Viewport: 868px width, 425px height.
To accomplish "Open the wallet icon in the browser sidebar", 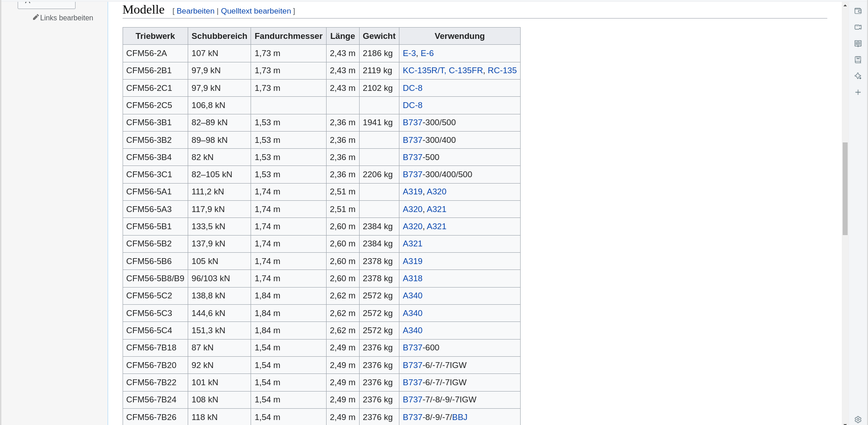I will pos(858,11).
